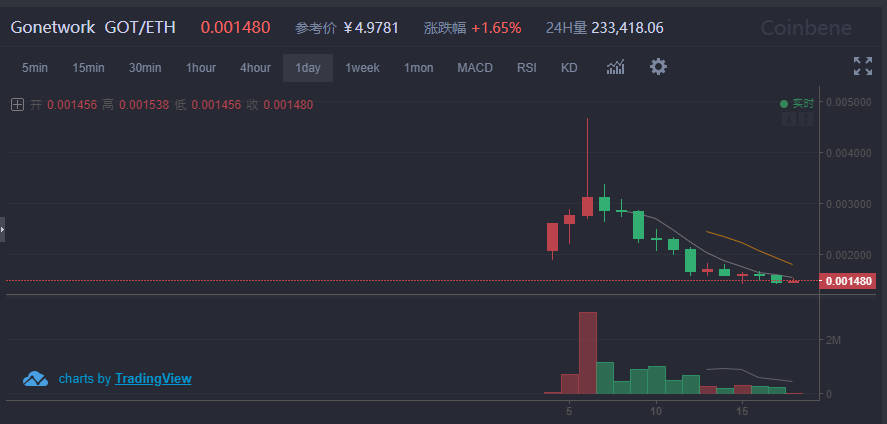This screenshot has height=424, width=887.
Task: Open the TradingView link
Action: (153, 379)
